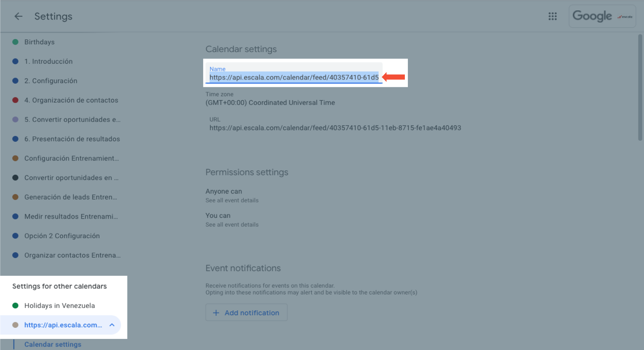
Task: Open the Google account badge
Action: tap(602, 16)
